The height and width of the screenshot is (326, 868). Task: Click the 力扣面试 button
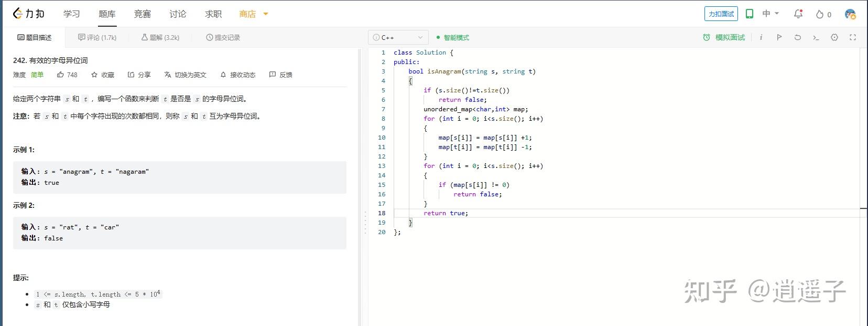coord(721,14)
